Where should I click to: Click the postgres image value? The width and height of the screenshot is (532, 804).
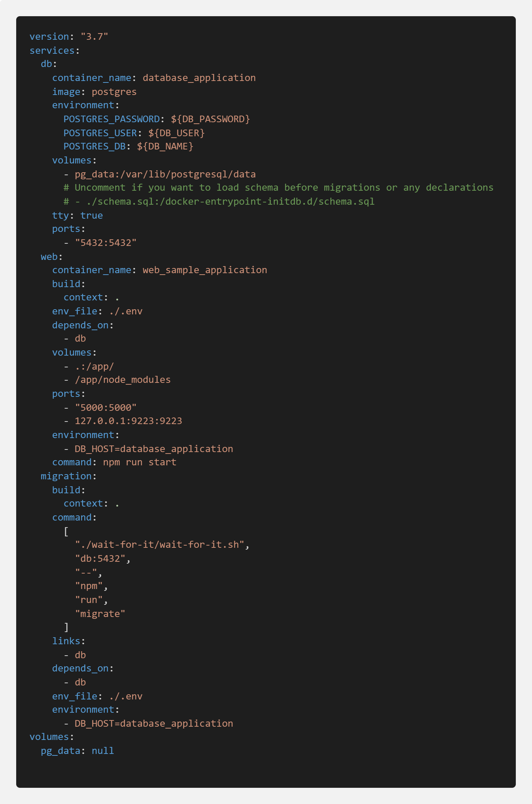(x=114, y=92)
